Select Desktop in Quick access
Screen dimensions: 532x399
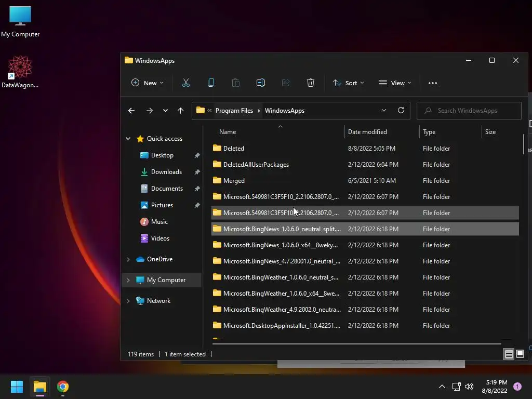point(162,155)
